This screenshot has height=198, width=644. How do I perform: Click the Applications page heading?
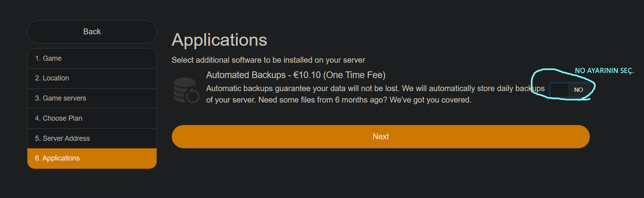(x=220, y=40)
